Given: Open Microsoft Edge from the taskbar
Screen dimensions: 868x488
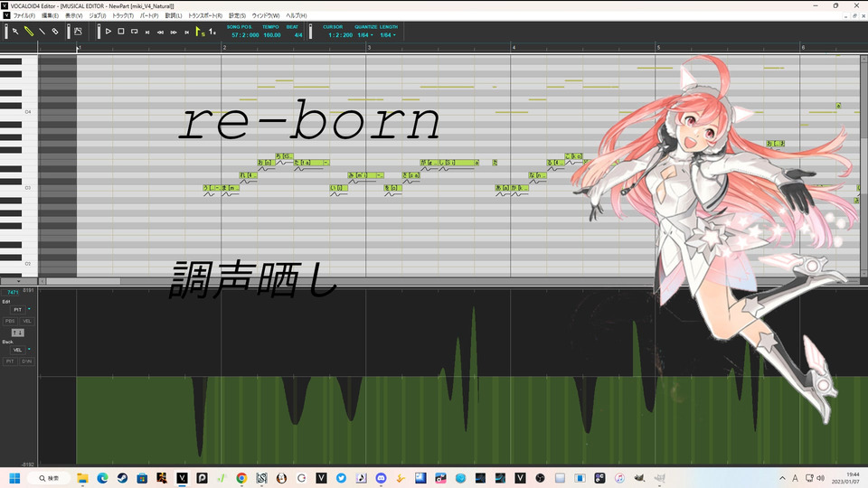Looking at the screenshot, I should coord(102,478).
